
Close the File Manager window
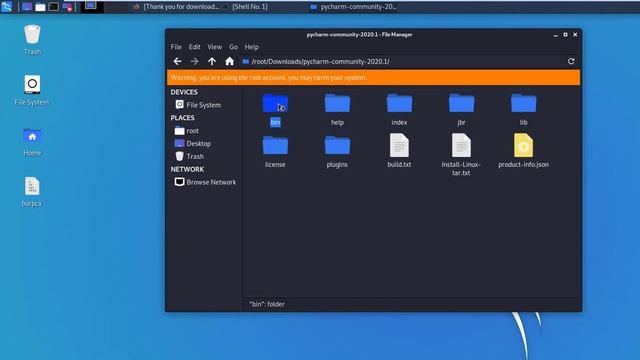pyautogui.click(x=575, y=35)
